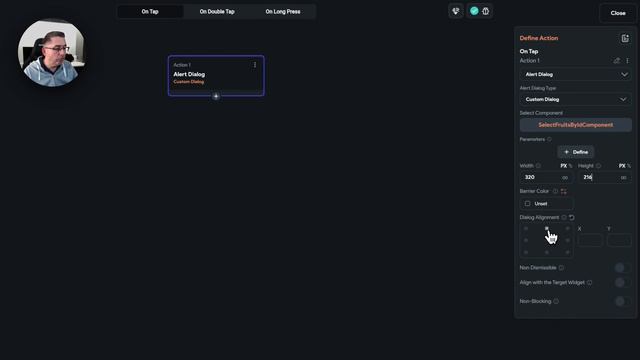Click the SelectFruitsByIdComponent button
The height and width of the screenshot is (360, 640).
coord(576,125)
